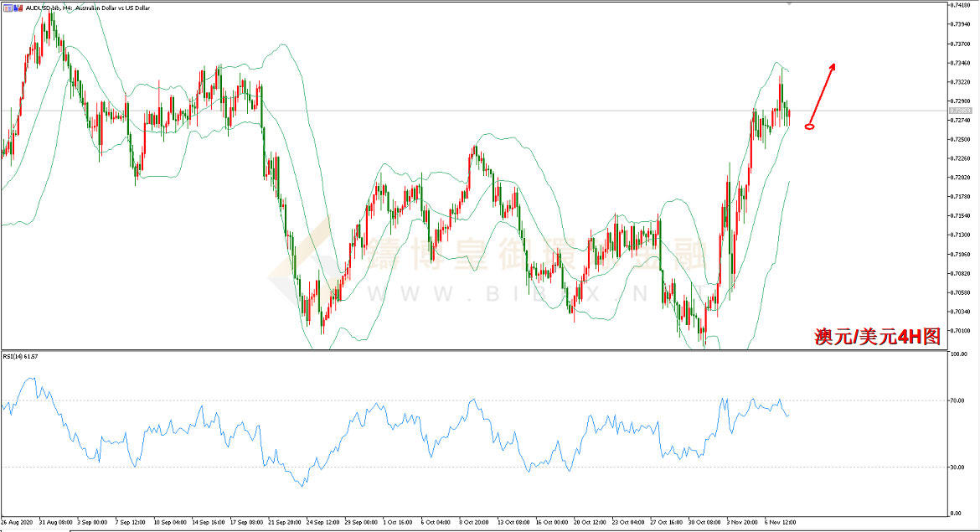Click the RSI(14) indicator label
This screenshot has height=532, width=980.
click(x=21, y=356)
